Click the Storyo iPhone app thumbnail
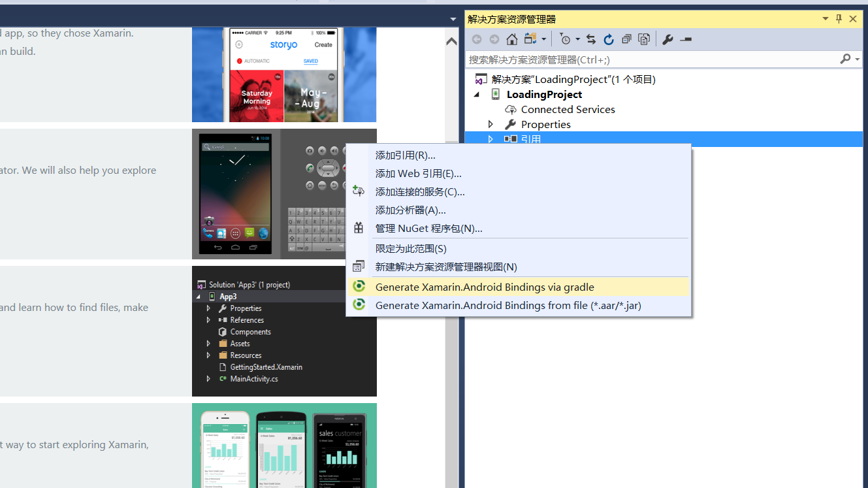This screenshot has width=868, height=488. pos(284,74)
